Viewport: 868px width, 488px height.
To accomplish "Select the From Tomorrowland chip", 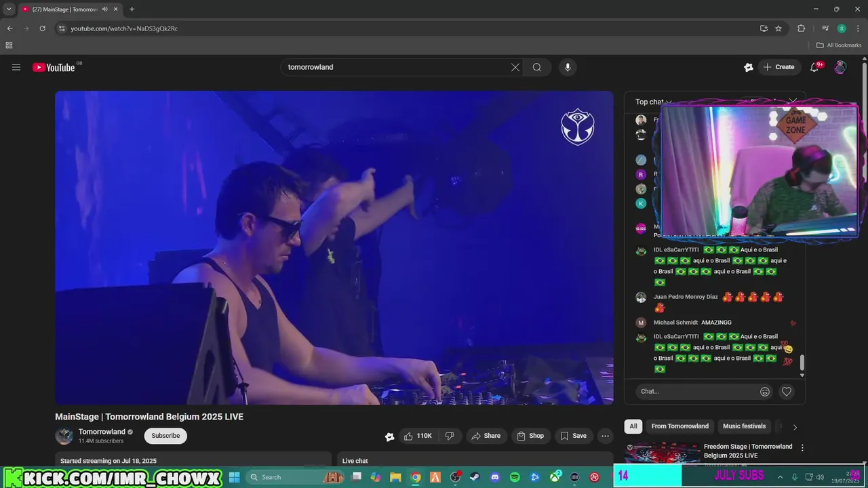I will [680, 426].
